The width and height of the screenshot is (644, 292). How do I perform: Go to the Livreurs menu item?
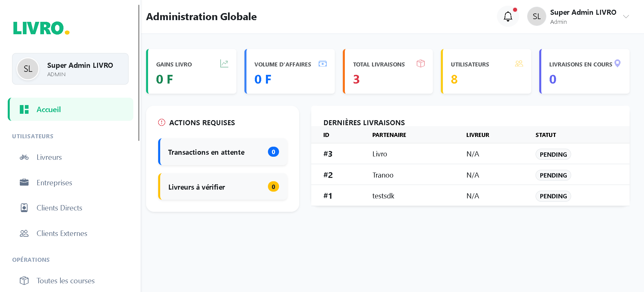pyautogui.click(x=71, y=157)
